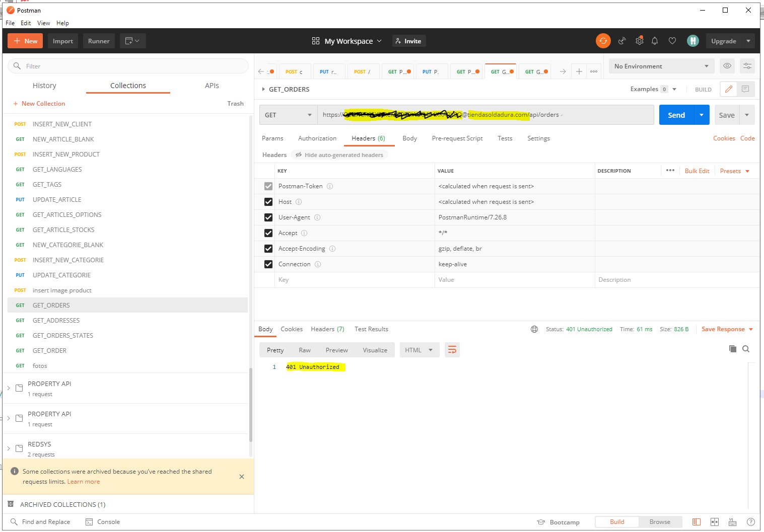Open the tab options three-dots menu
764x532 pixels.
594,71
